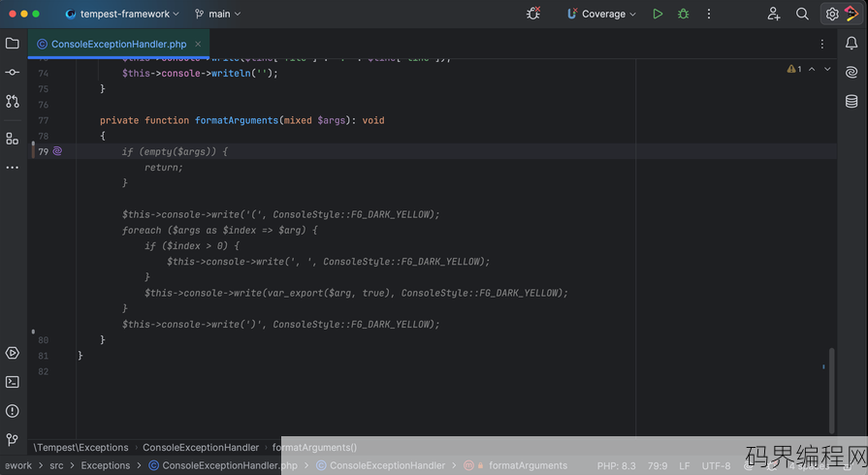Open the Pull Requests tool window
Screen dimensions: 868x475
[13, 102]
